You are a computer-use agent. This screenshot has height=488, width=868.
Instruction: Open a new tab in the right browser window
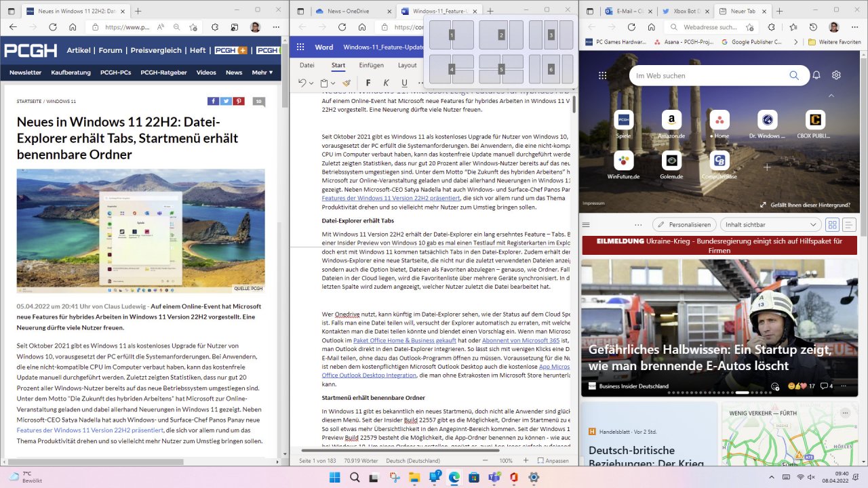point(778,11)
